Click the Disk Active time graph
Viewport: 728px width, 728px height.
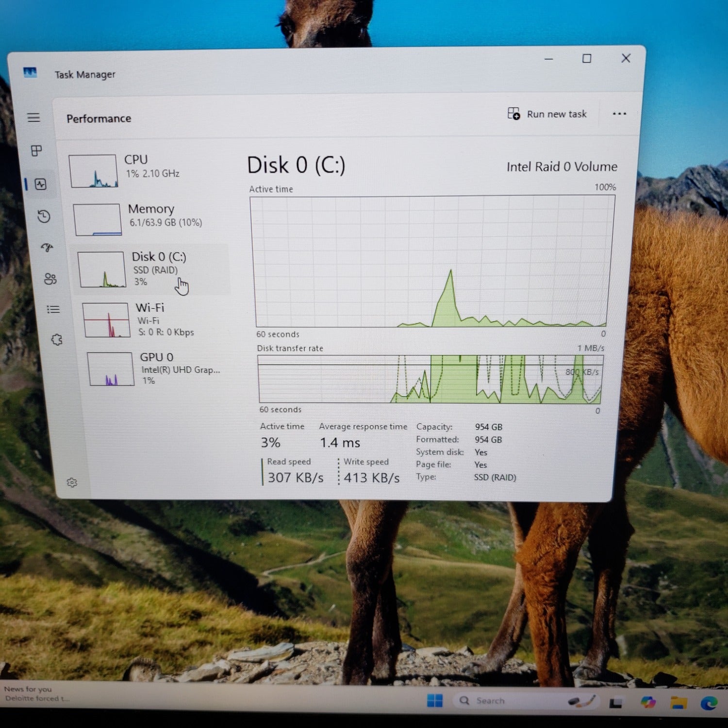tap(432, 262)
